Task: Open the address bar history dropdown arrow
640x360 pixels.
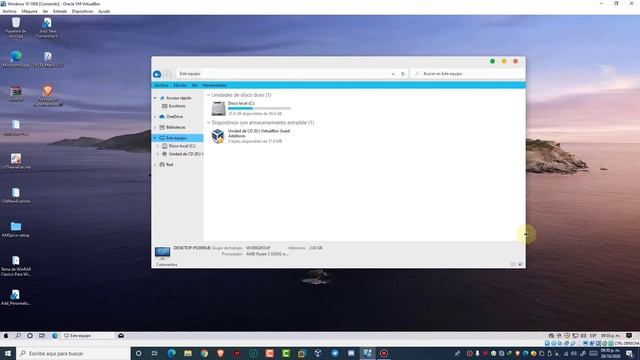Action: point(393,74)
